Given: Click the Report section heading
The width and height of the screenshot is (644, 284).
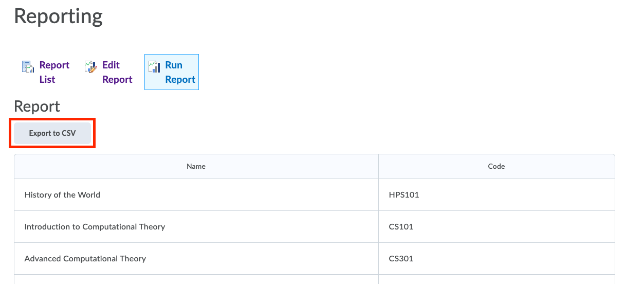Looking at the screenshot, I should coord(37,106).
